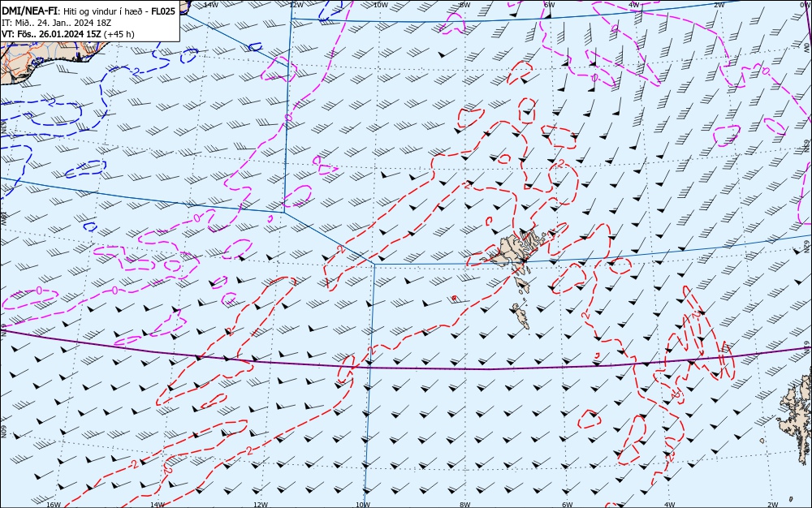Click the 6W label on bottom edge
This screenshot has height=508, width=812.
point(568,505)
